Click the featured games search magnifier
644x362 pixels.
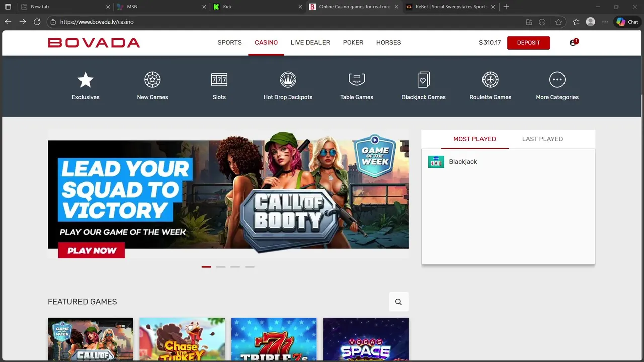pos(398,302)
